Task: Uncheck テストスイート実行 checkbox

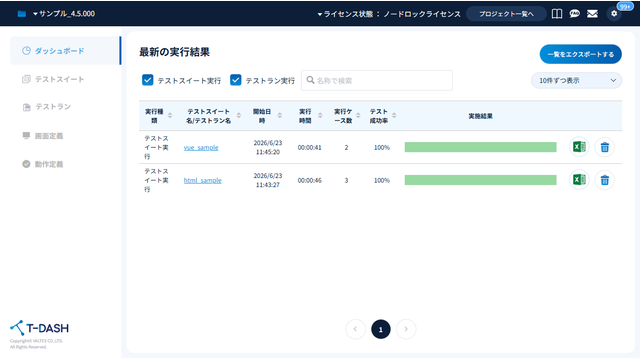Action: (x=147, y=80)
